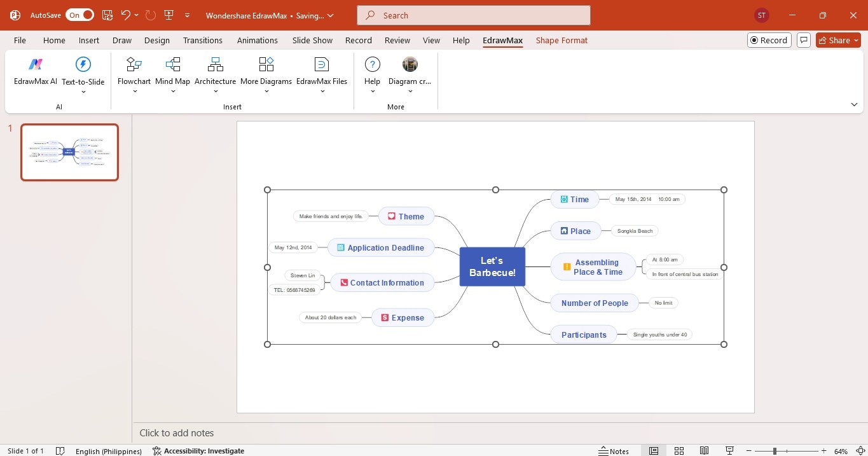Toggle the Notes pane
Viewport: 868px width, 456px height.
[x=614, y=451]
